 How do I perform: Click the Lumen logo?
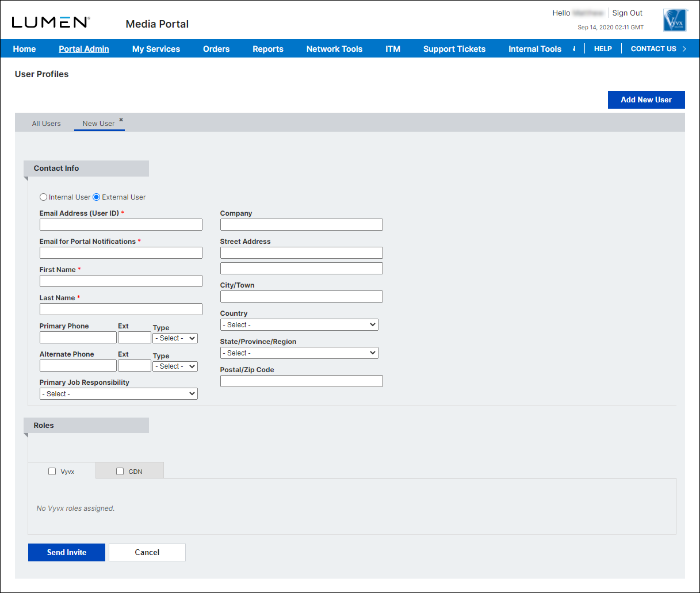point(51,22)
